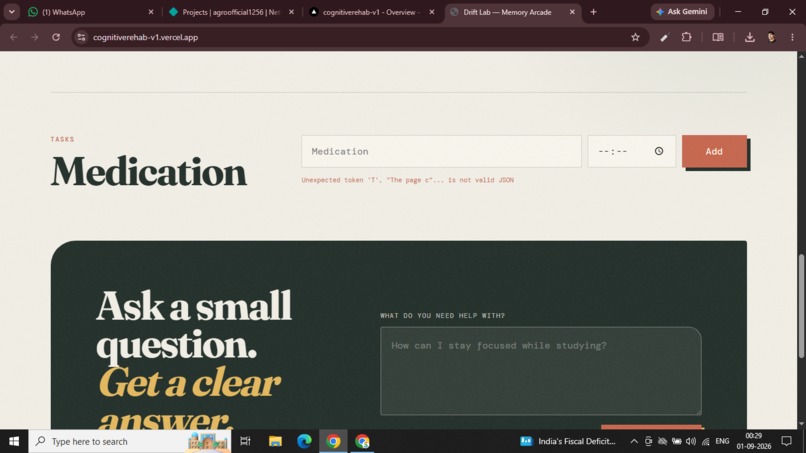Open Chrome three-dot menu

[792, 37]
